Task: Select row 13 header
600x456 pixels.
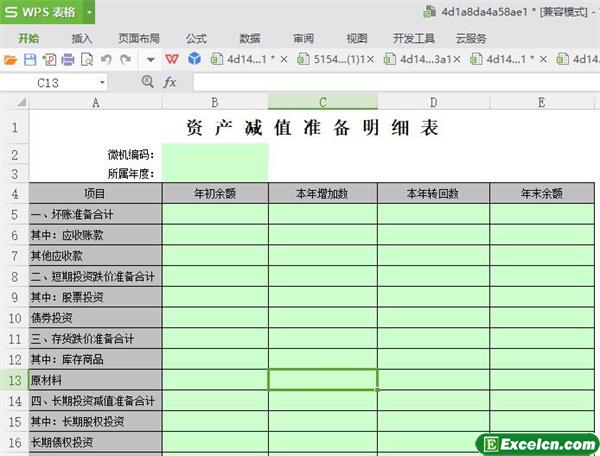Action: pos(14,380)
